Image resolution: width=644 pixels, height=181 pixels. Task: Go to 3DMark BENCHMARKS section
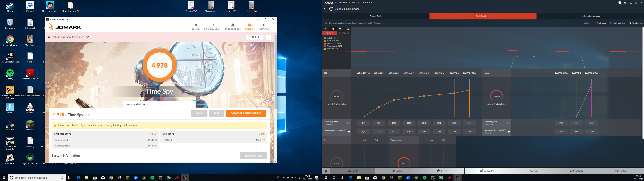point(212,27)
